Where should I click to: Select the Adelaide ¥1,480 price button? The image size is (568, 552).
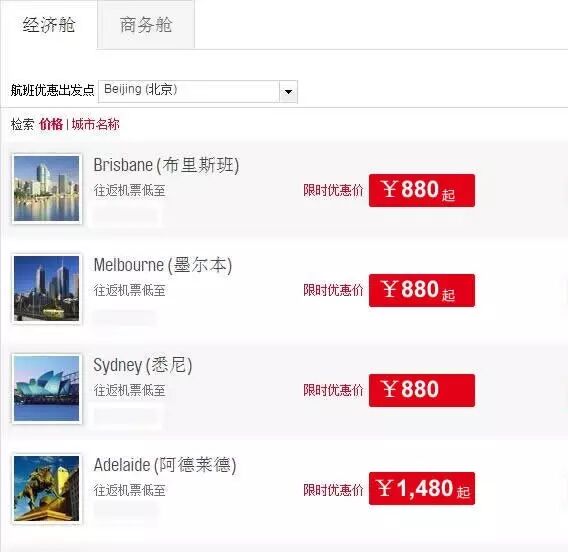422,488
